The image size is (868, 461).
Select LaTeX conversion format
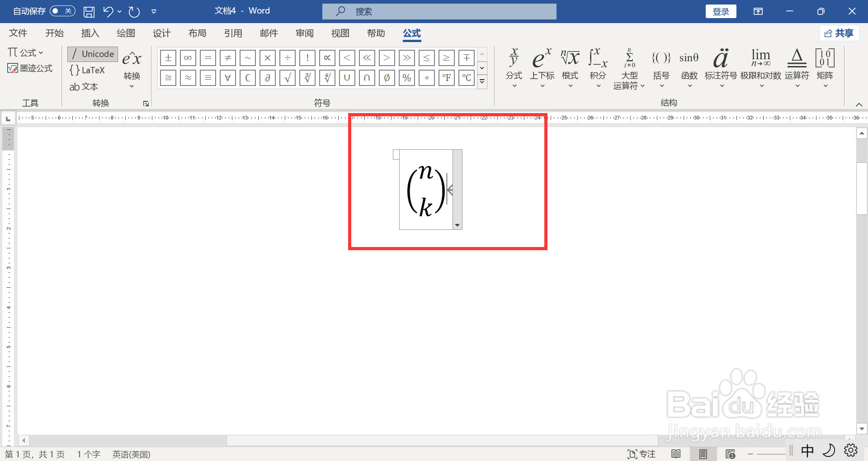[x=88, y=70]
